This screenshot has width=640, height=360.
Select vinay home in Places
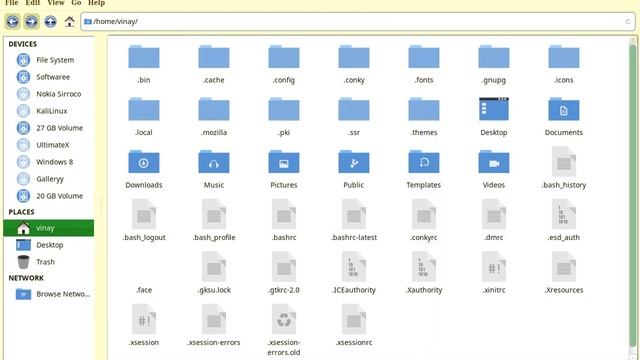pyautogui.click(x=49, y=228)
